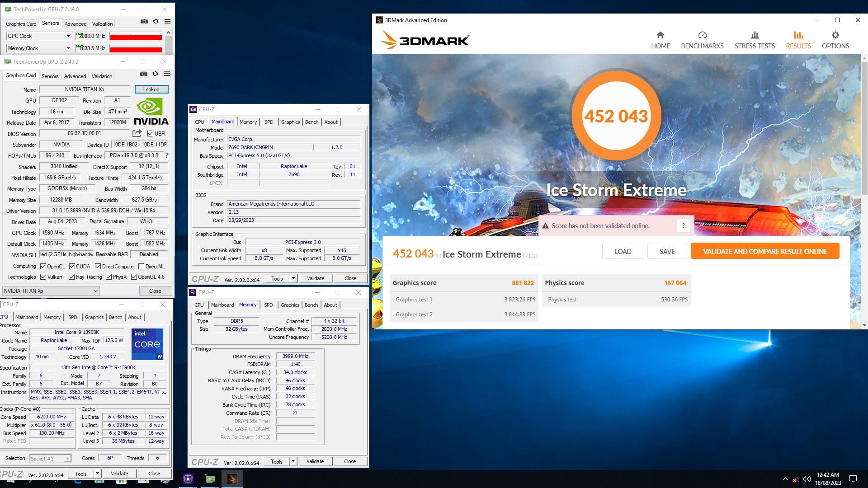Click SAVE button in 3DMark
868x488 pixels.
(x=667, y=251)
